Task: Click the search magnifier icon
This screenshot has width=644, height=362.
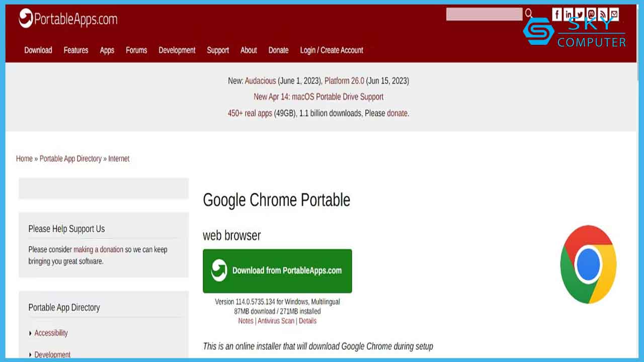Action: [529, 14]
